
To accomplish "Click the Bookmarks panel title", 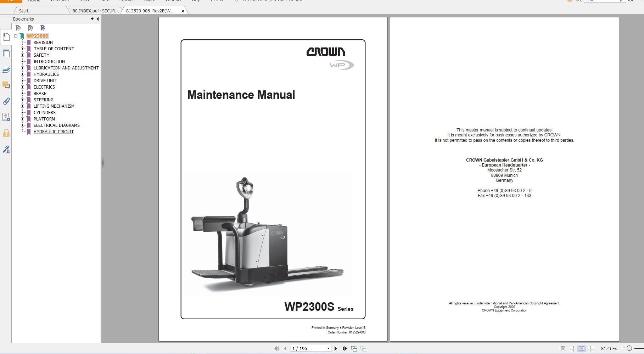I will pos(23,19).
